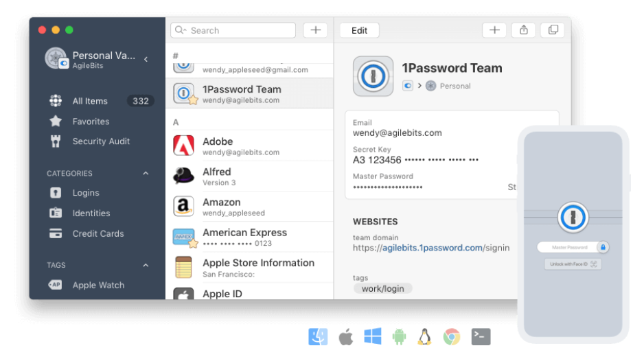The height and width of the screenshot is (359, 644).
Task: Click lock button on phone password field
Action: 603,247
